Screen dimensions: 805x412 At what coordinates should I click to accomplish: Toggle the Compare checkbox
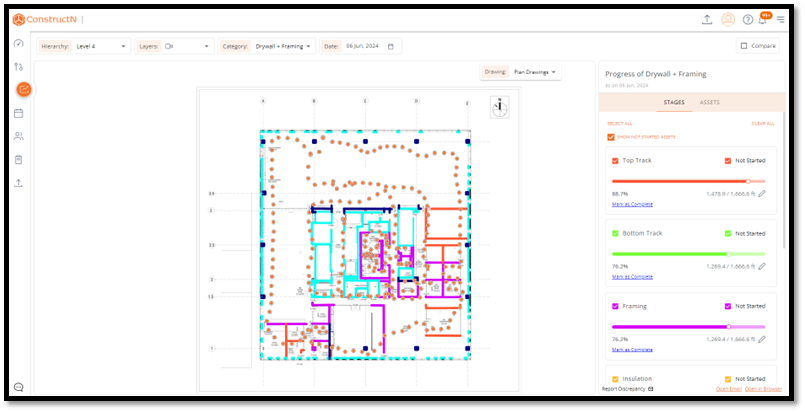coord(744,46)
